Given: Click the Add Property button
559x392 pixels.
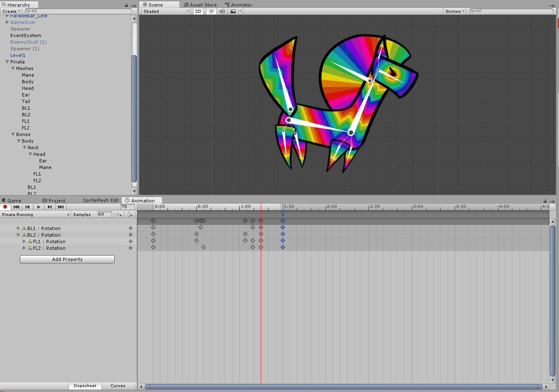Looking at the screenshot, I should tap(67, 259).
